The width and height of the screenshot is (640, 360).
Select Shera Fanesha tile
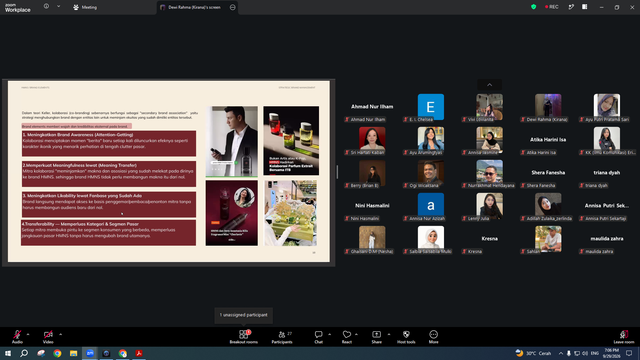pos(548,173)
